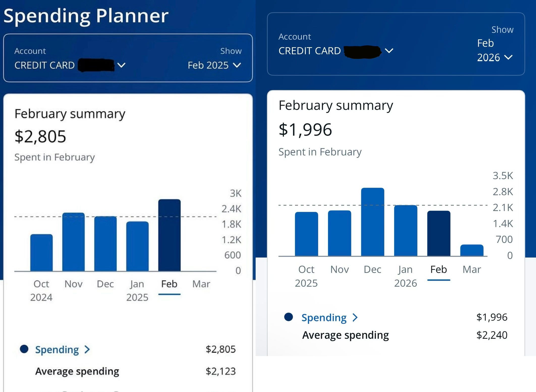Expand left credit card account selector
Image resolution: width=536 pixels, height=392 pixels.
click(121, 65)
